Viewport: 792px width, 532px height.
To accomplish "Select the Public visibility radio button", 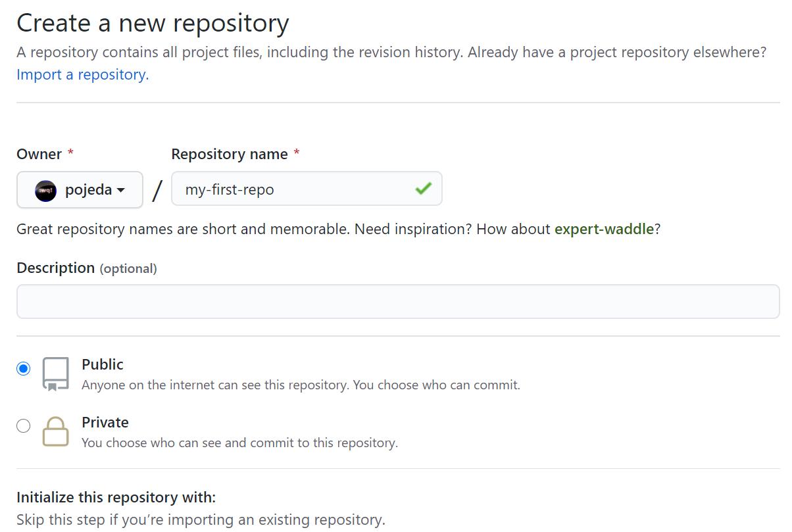I will point(24,368).
